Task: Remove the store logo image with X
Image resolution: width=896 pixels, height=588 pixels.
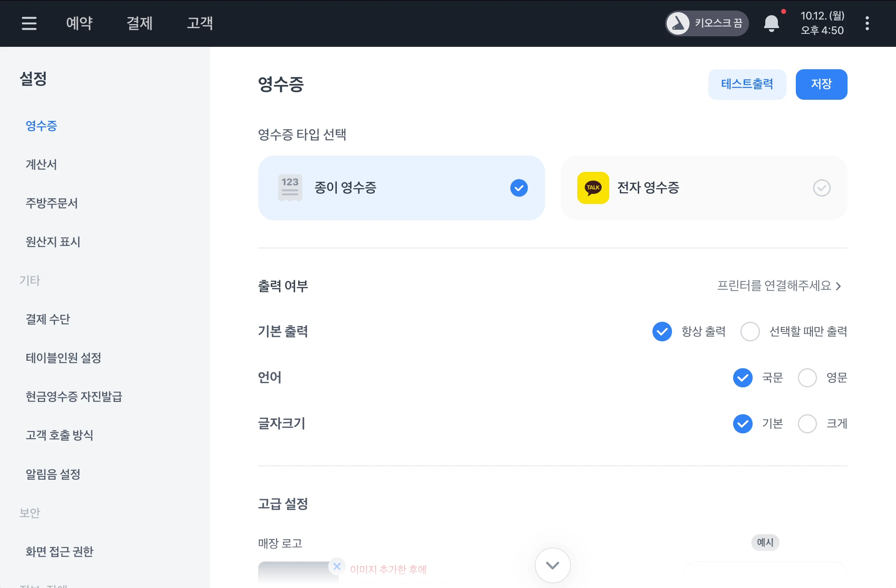Action: tap(337, 566)
